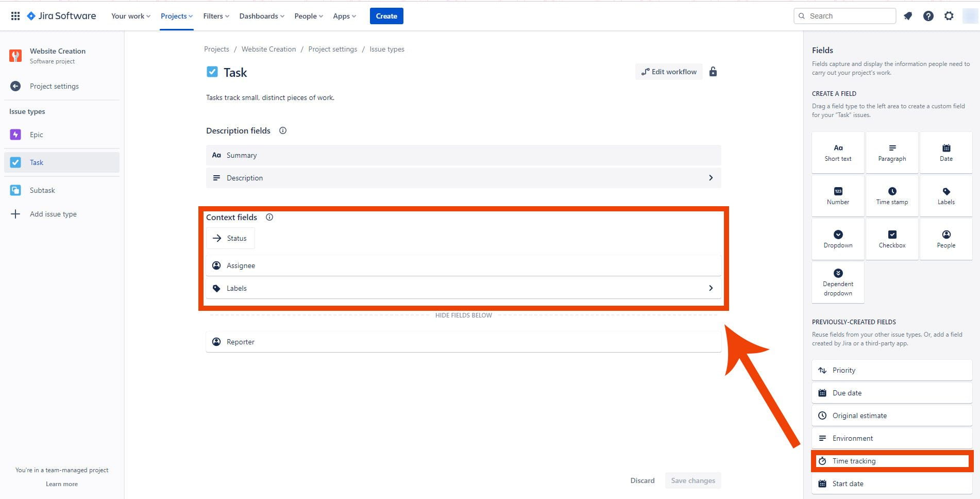Select the Short text field type

tap(838, 152)
